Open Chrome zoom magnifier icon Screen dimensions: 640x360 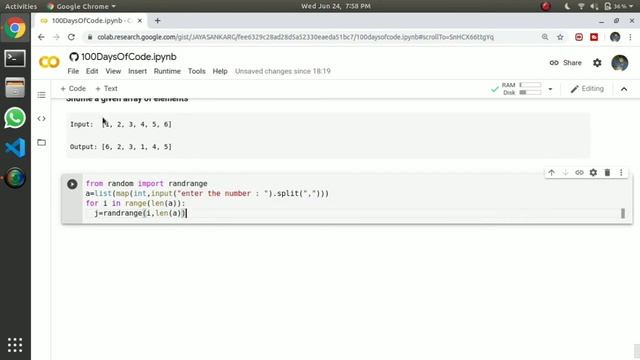545,37
